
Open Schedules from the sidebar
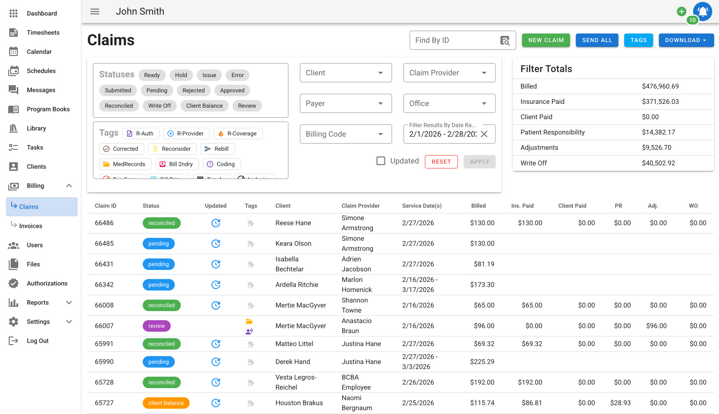point(41,71)
